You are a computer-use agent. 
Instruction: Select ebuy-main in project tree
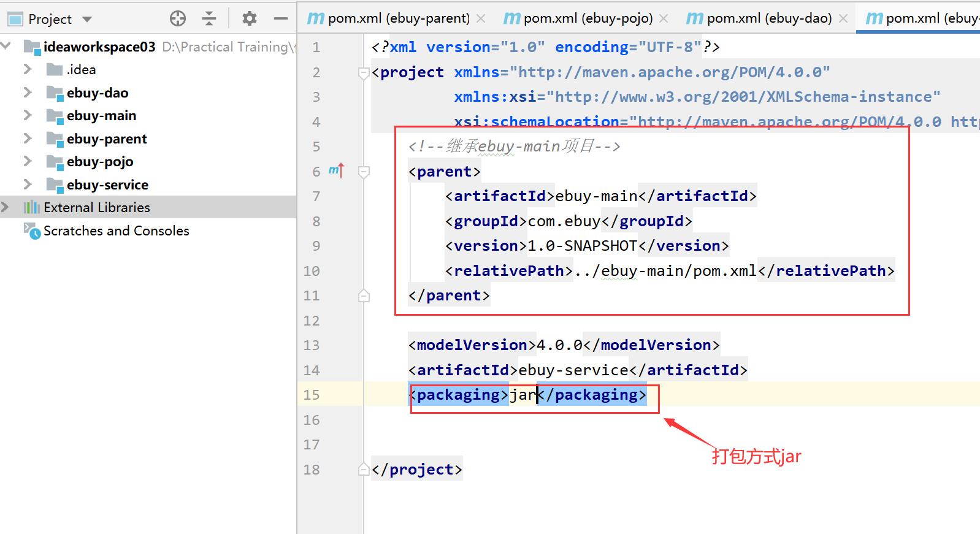(101, 115)
